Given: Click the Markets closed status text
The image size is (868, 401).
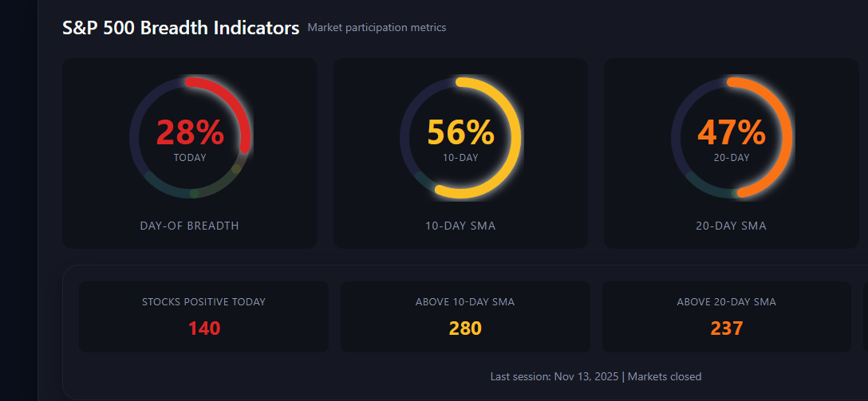Looking at the screenshot, I should 665,376.
